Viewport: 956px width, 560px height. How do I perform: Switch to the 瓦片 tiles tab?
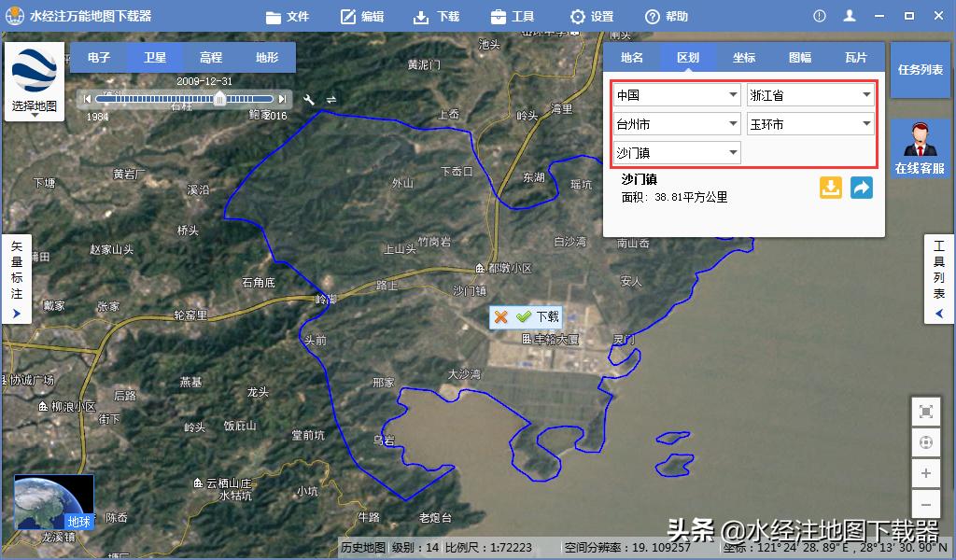(855, 57)
